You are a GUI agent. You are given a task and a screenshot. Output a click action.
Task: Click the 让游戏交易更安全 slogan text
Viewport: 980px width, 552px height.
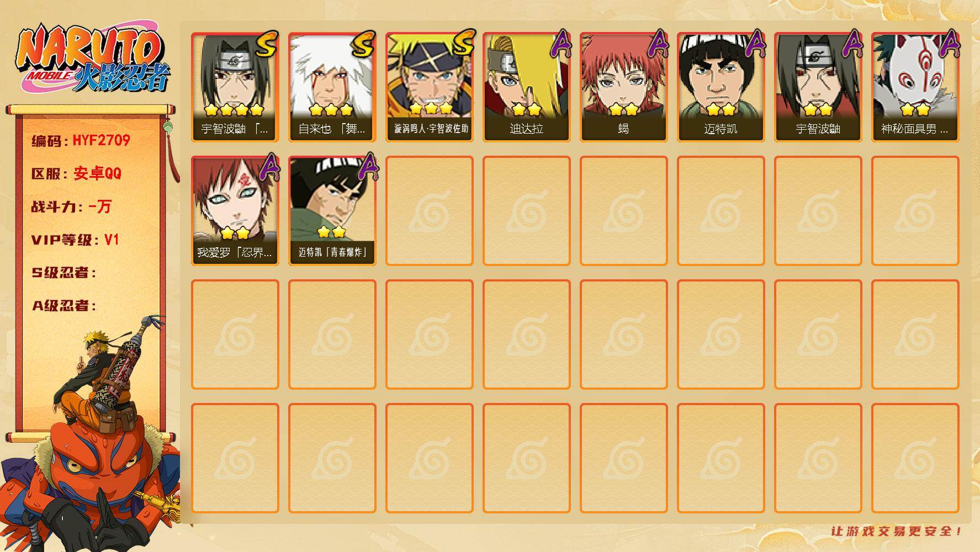point(896,531)
